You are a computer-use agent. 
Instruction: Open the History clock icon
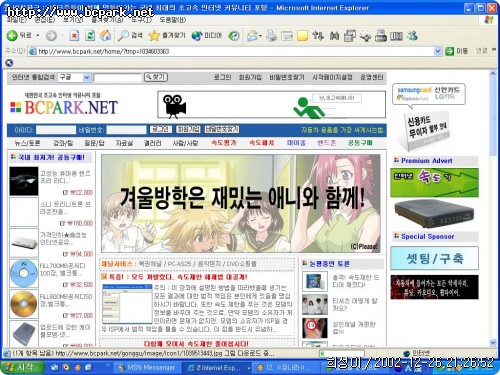tap(234, 36)
